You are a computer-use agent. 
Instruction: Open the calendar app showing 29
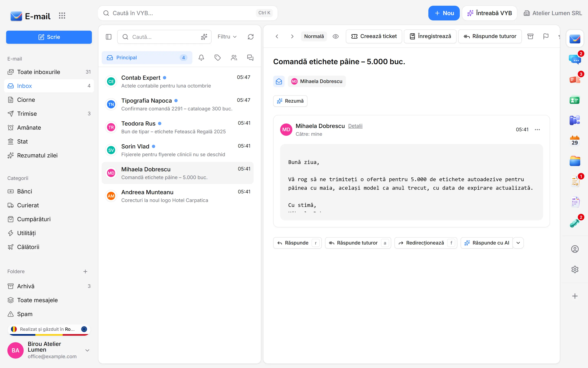[x=575, y=141]
